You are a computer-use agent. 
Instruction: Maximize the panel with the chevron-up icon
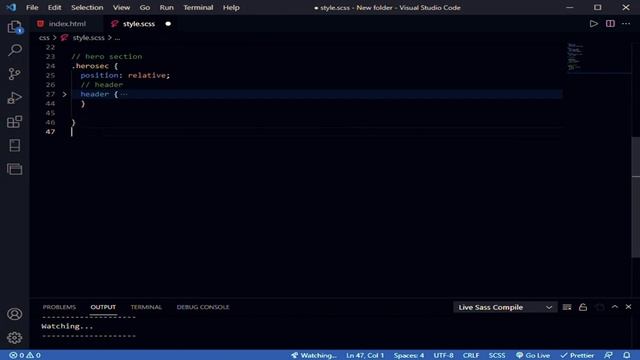[x=615, y=307]
